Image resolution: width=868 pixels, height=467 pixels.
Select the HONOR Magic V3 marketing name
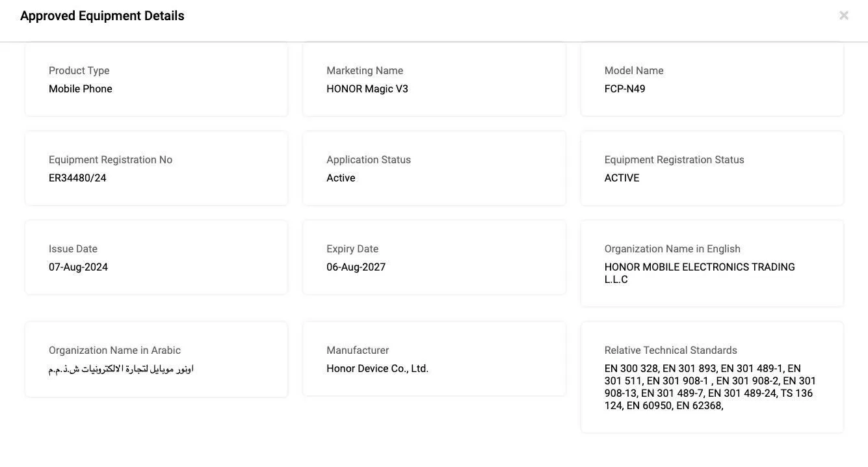pos(367,89)
